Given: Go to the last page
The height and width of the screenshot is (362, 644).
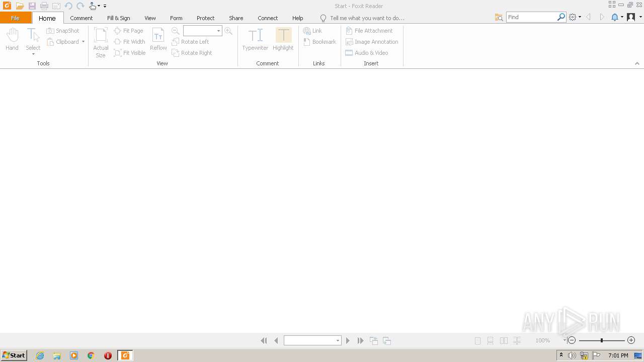Looking at the screenshot, I should [x=360, y=341].
